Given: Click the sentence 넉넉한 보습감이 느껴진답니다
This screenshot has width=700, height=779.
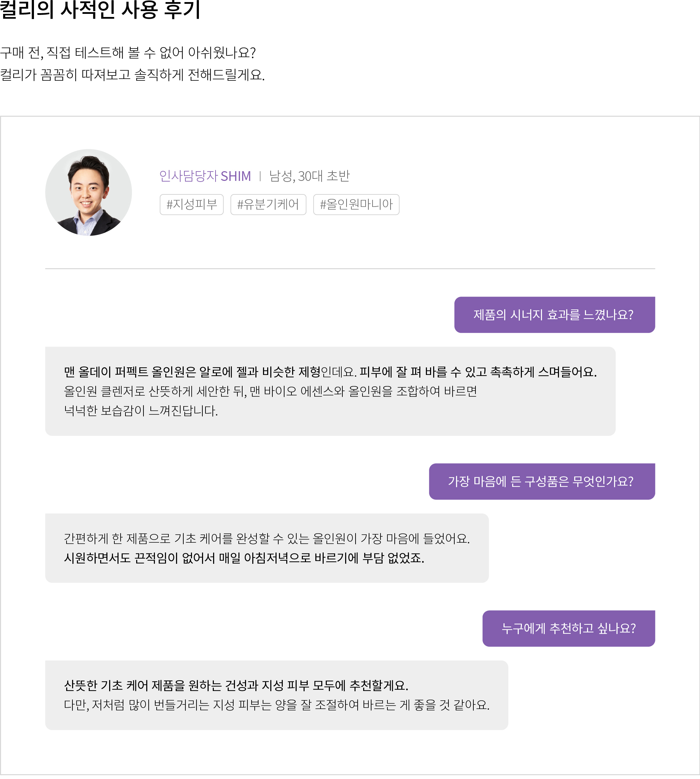Looking at the screenshot, I should coord(141,411).
